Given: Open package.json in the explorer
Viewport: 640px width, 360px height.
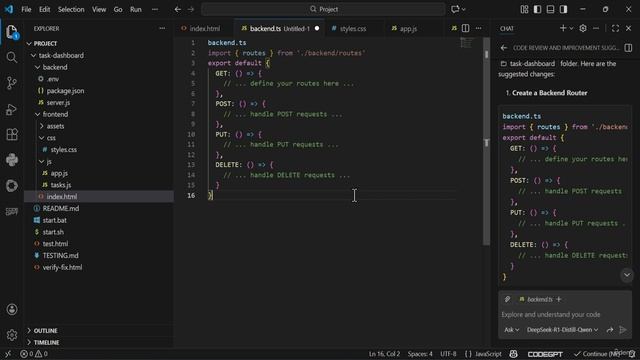Looking at the screenshot, I should click(x=65, y=91).
